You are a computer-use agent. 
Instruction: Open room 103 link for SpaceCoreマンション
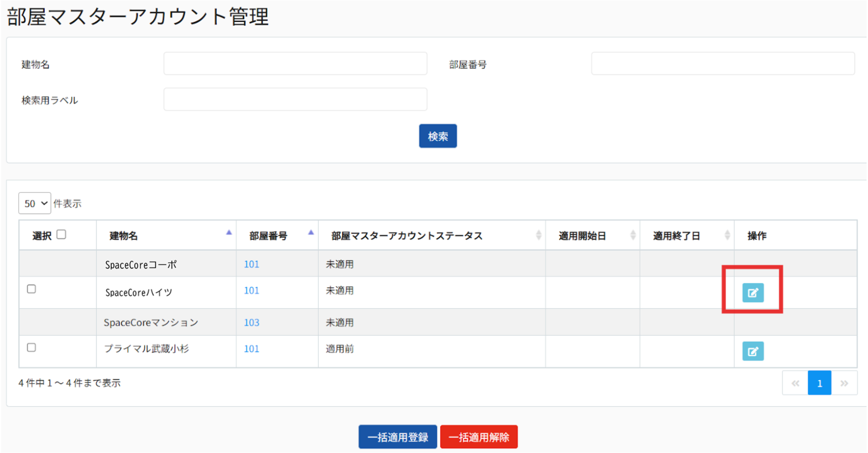click(x=251, y=322)
